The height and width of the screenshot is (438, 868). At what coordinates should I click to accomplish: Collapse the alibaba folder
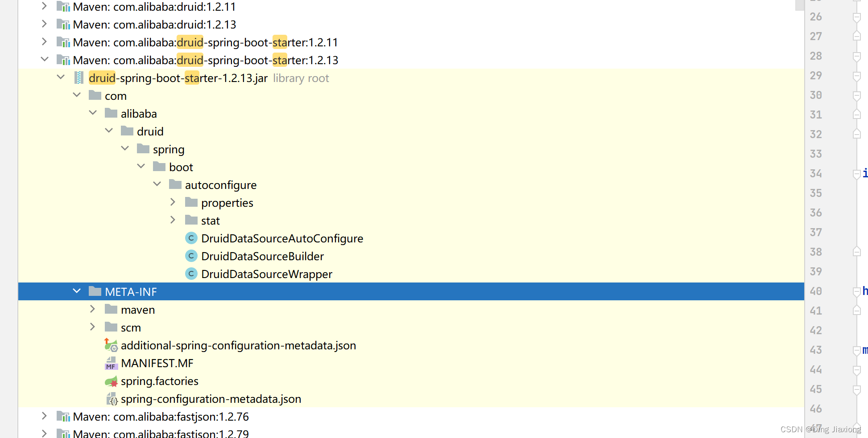point(93,113)
